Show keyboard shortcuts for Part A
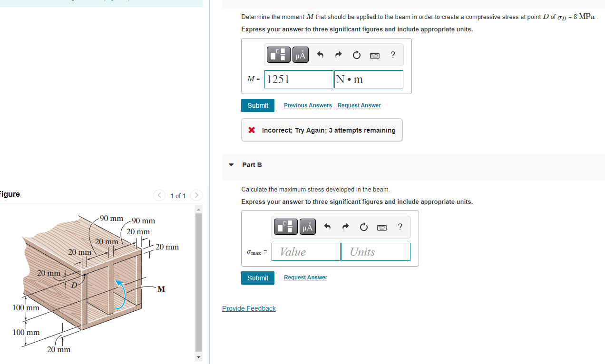 [x=375, y=56]
